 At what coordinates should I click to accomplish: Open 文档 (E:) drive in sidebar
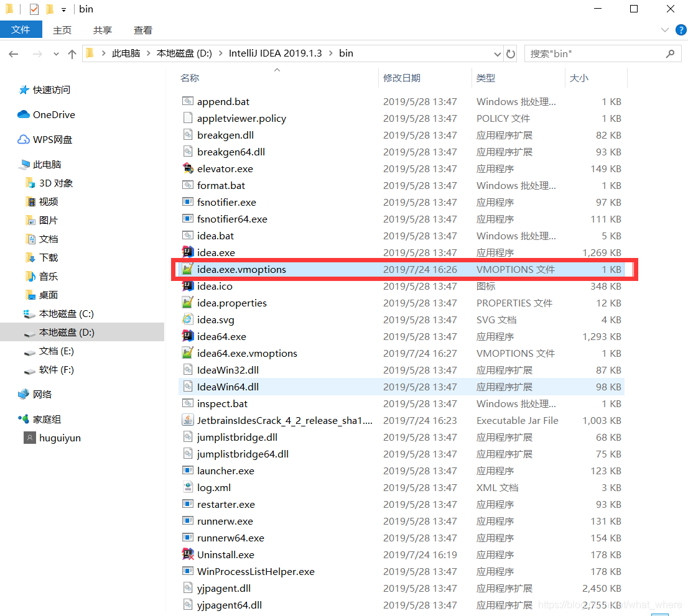[56, 351]
